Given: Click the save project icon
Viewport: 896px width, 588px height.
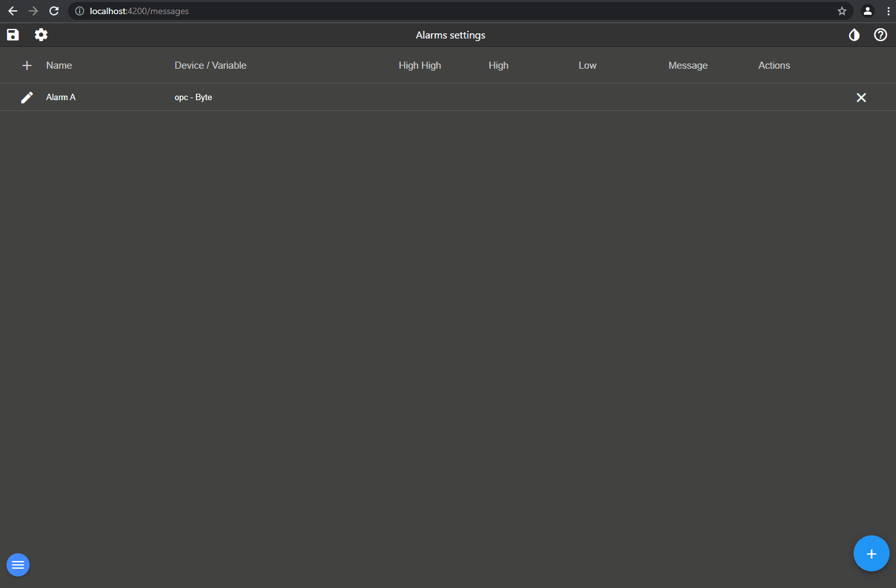Looking at the screenshot, I should point(13,35).
